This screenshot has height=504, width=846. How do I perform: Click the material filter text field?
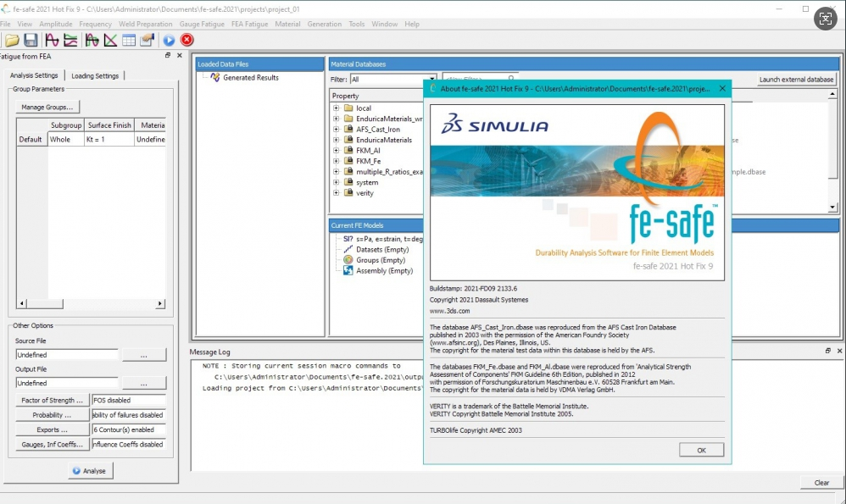click(480, 80)
